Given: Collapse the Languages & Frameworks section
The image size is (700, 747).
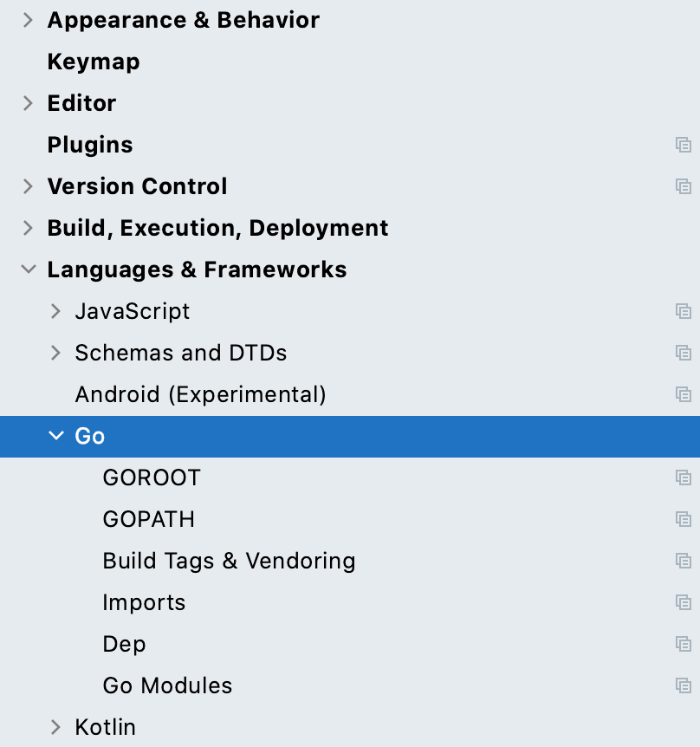Looking at the screenshot, I should pos(28,270).
